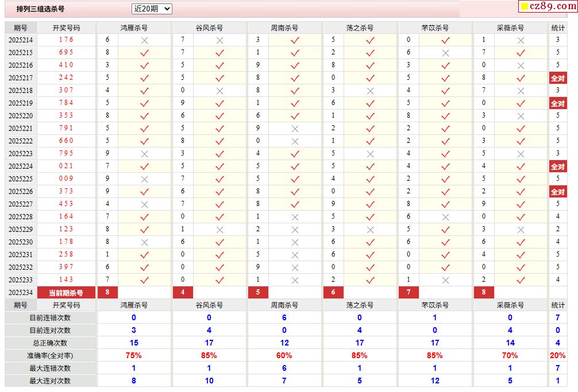Click 周南杀号 current kill number 5 in row 2025234

point(257,292)
